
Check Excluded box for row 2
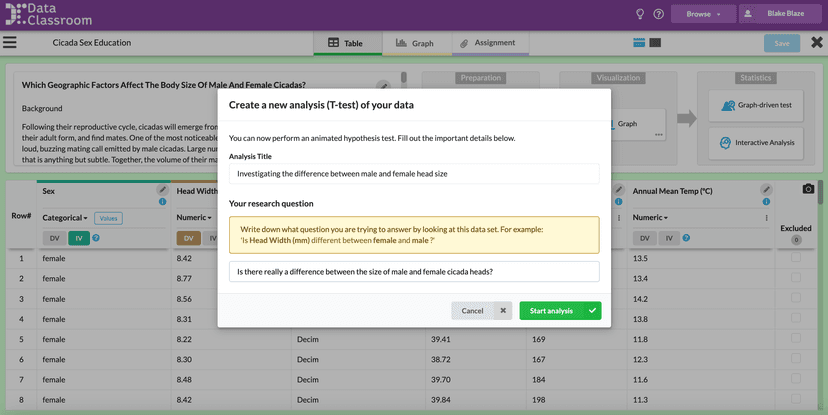click(x=796, y=277)
